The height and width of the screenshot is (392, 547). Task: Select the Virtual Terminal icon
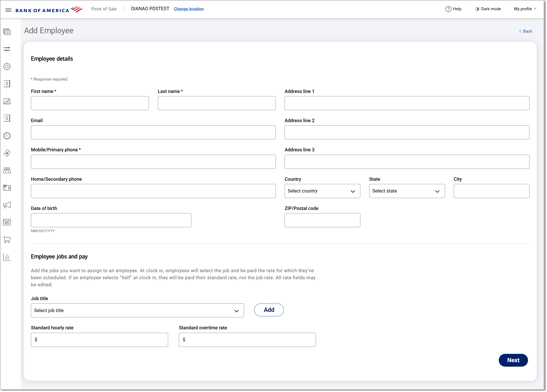[7, 101]
